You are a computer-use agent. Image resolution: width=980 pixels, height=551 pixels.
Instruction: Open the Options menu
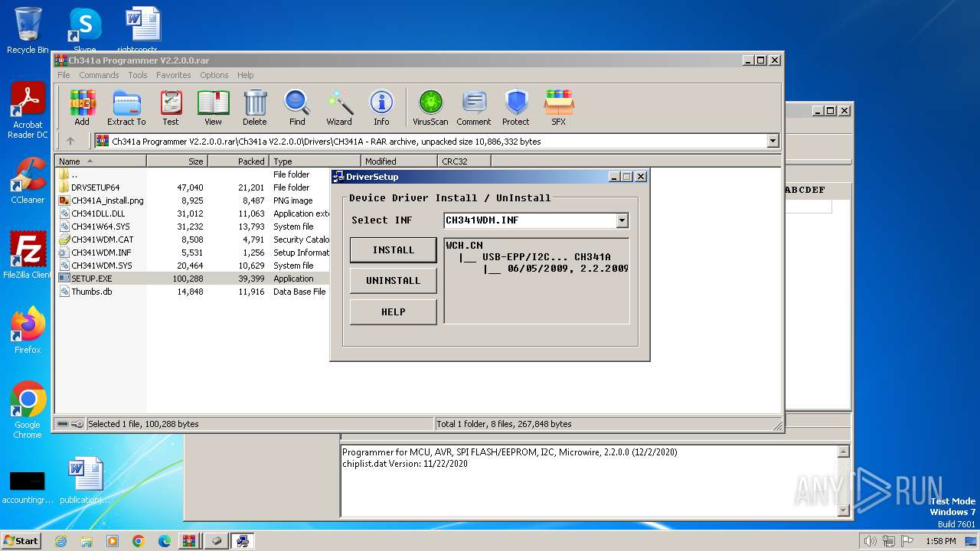click(x=214, y=75)
